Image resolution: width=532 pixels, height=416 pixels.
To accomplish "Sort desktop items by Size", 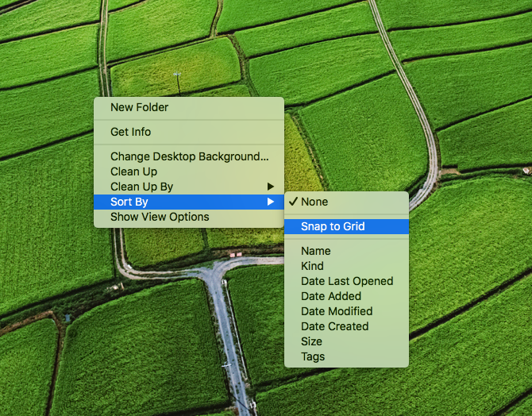I will pos(346,341).
